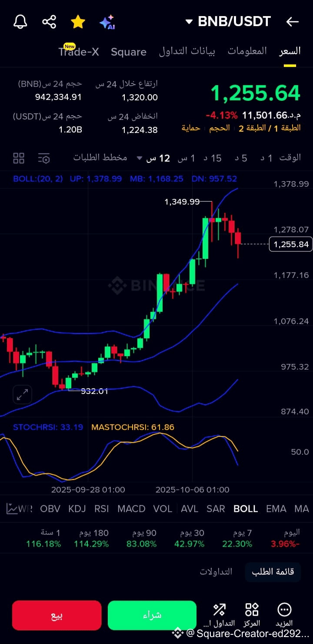Open المعلومات tab
Viewport: 313px width, 644px height.
pyautogui.click(x=247, y=51)
